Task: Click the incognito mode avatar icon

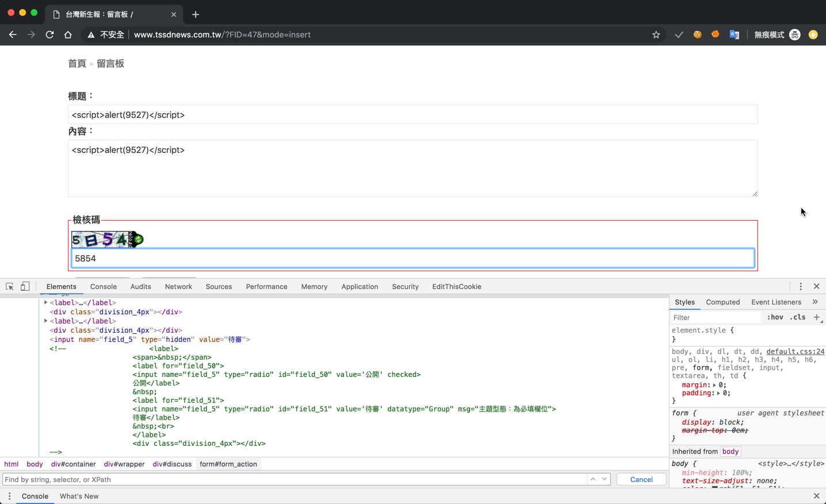Action: pos(795,34)
